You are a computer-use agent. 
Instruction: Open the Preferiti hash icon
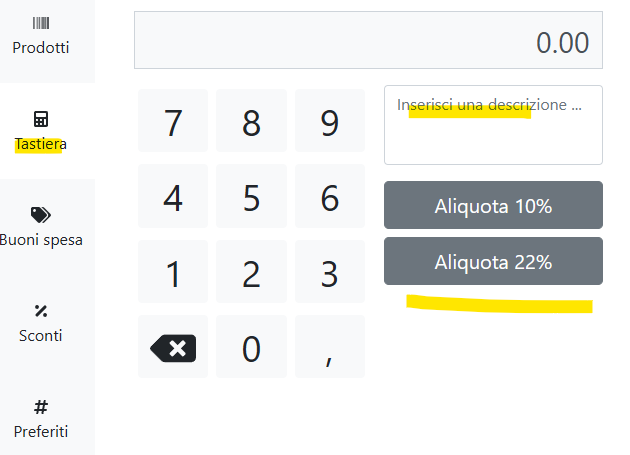coord(41,406)
